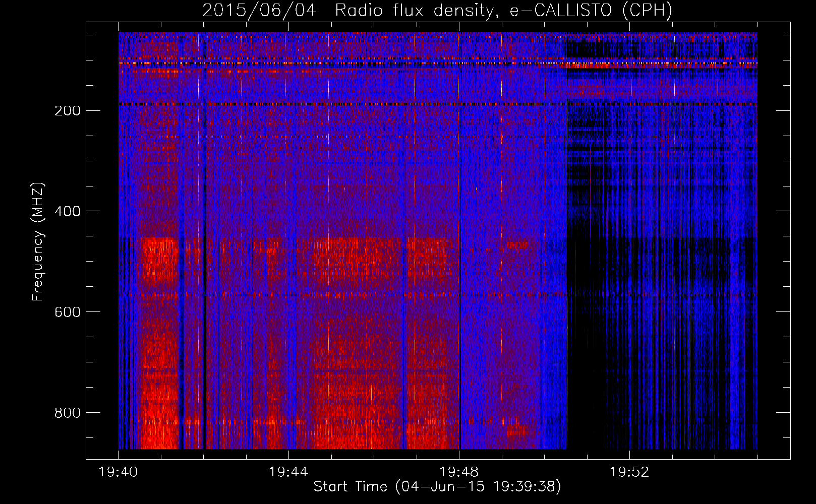This screenshot has width=816, height=504.
Task: Click the "19:52" time tick label
Action: [629, 472]
